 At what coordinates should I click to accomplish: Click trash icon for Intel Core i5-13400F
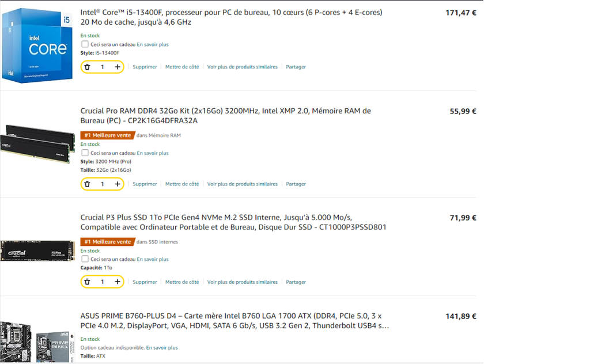(88, 67)
